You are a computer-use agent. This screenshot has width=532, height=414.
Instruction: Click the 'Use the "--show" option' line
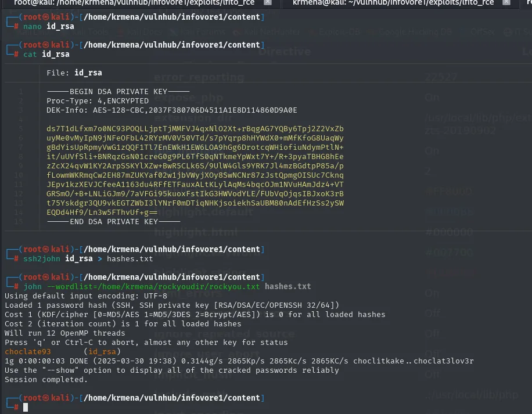172,370
